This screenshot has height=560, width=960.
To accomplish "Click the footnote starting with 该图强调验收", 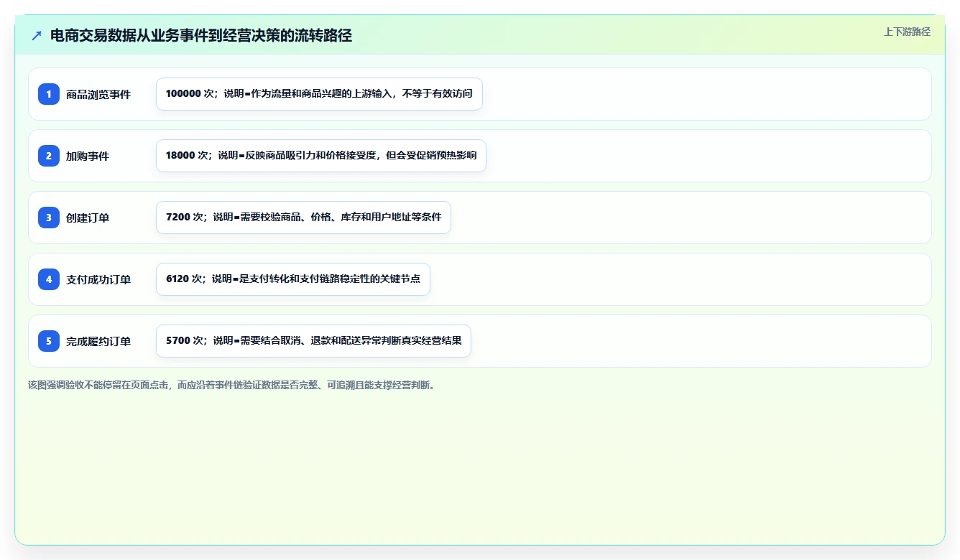I will pos(231,385).
